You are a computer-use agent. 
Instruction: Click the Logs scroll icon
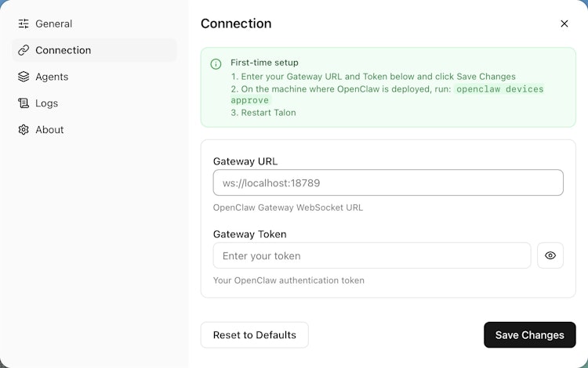tap(24, 103)
